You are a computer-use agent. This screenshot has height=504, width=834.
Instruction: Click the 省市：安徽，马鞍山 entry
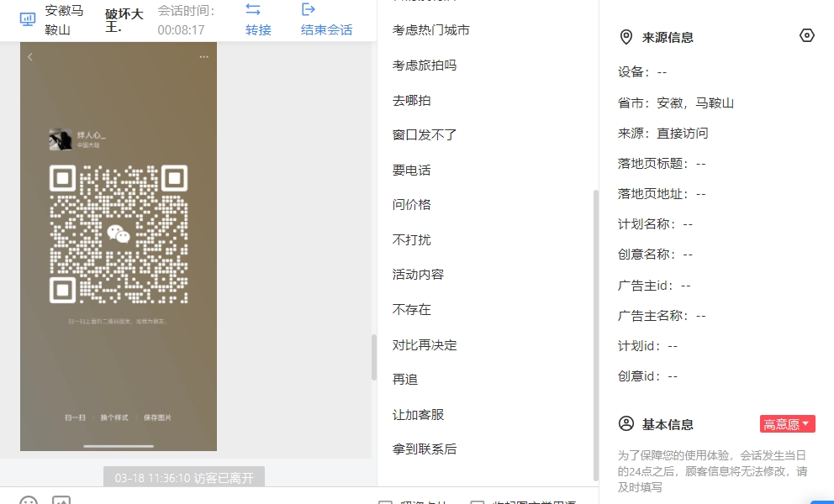coord(675,103)
